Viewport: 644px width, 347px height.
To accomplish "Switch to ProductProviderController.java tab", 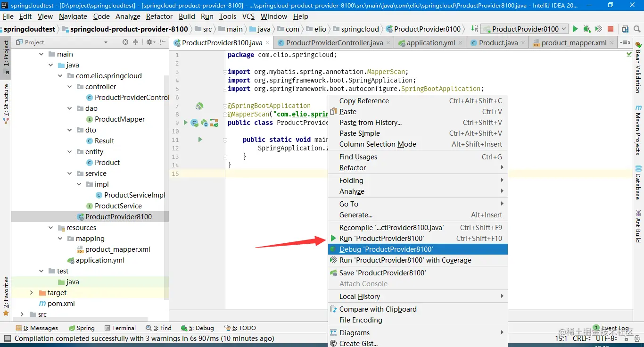I will 334,42.
